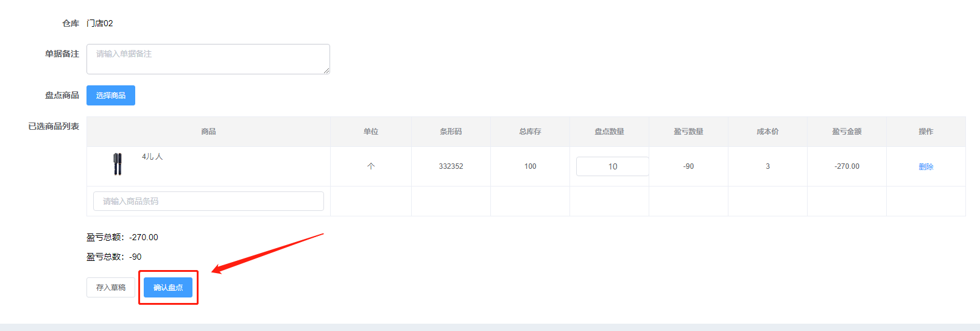Click the 选择商品 button
Image resolution: width=980 pixels, height=331 pixels.
(x=111, y=96)
